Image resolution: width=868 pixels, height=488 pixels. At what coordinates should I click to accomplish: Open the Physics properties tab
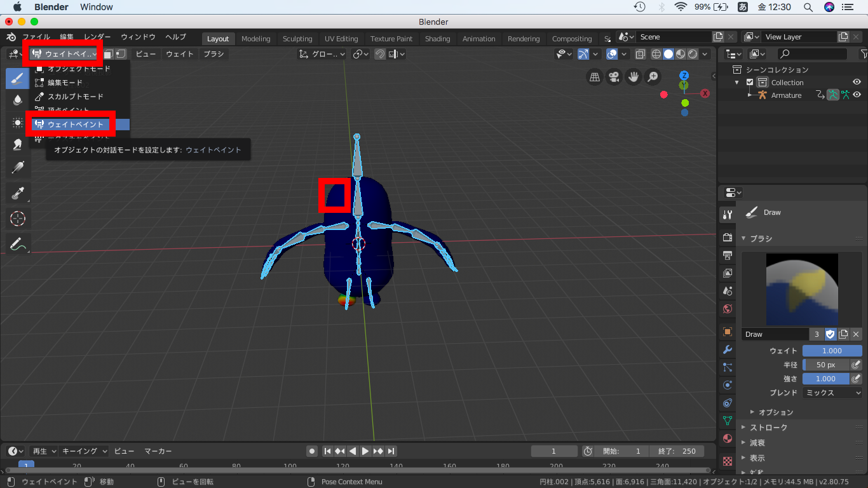(x=728, y=385)
